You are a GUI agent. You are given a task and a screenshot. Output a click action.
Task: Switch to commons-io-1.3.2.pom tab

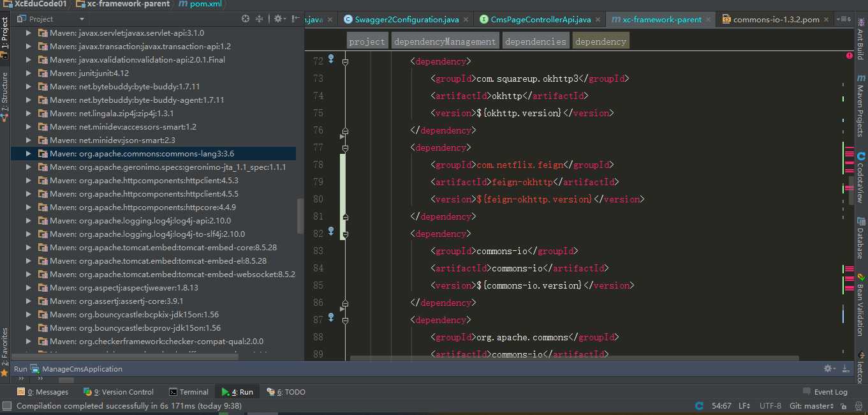click(x=776, y=20)
